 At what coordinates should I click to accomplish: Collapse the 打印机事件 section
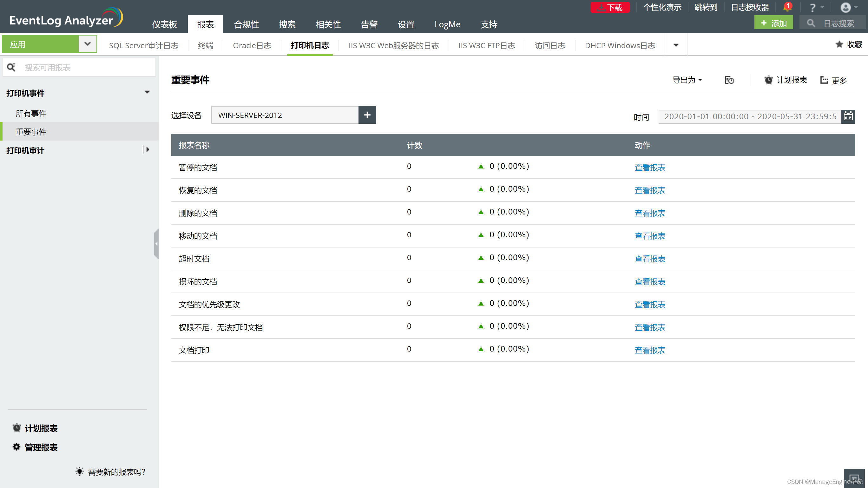(147, 92)
